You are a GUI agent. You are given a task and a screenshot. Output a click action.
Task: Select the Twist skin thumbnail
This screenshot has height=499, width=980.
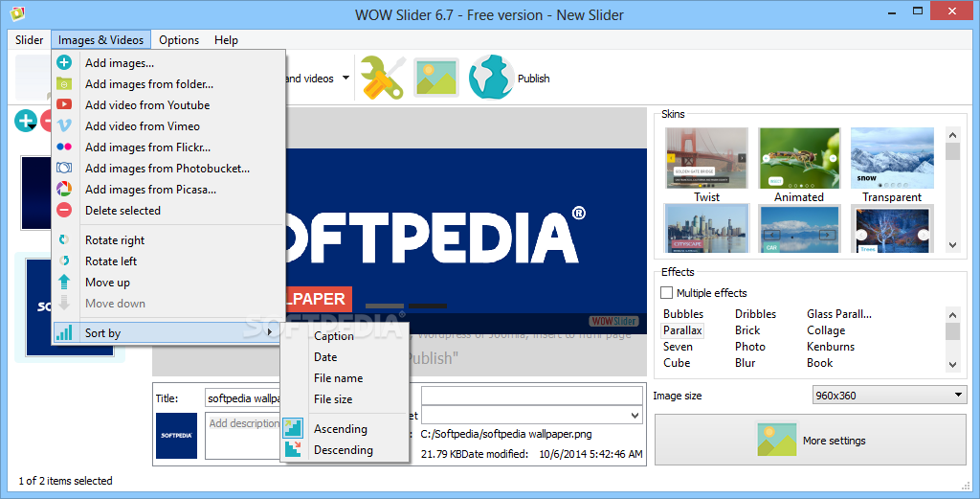click(707, 158)
